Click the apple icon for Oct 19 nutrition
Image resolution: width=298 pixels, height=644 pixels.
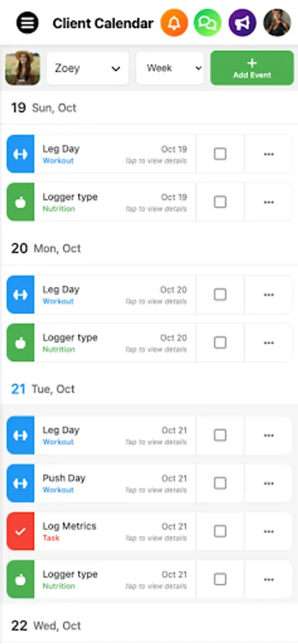coord(21,202)
